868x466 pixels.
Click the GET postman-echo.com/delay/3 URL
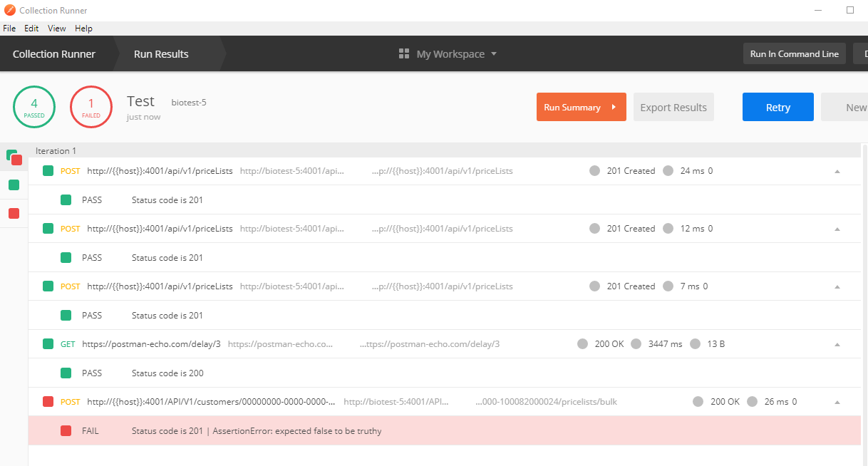coord(151,344)
